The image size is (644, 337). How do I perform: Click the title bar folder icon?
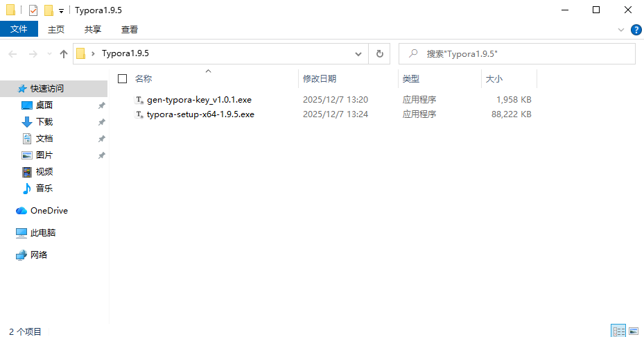tap(10, 10)
